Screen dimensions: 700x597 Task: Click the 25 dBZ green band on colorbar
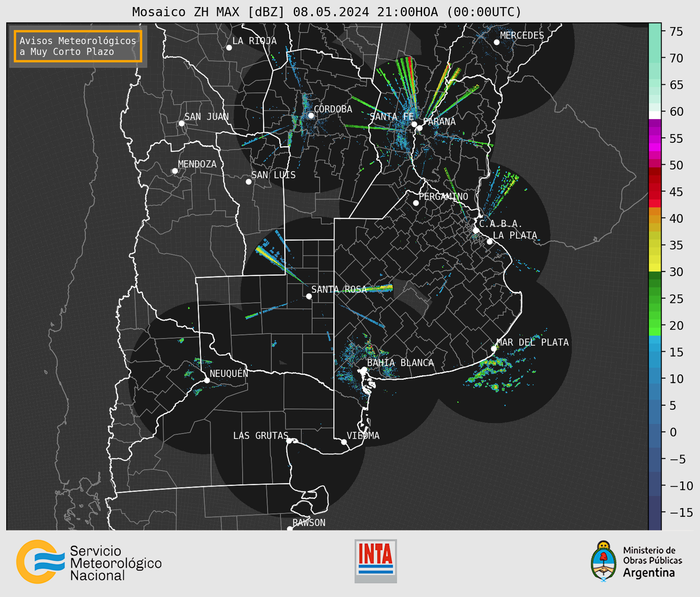(x=655, y=299)
